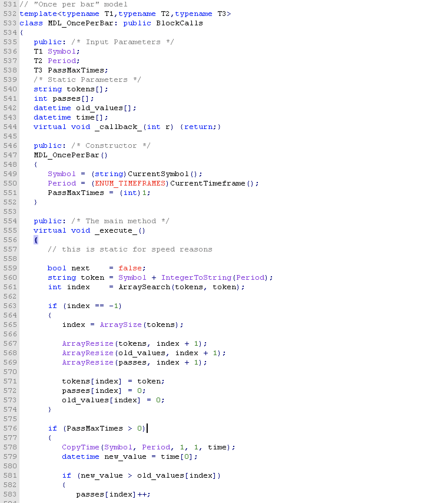The image size is (448, 503).
Task: Click 'ArrayResize(tokens, index + 1);' line
Action: tap(135, 344)
